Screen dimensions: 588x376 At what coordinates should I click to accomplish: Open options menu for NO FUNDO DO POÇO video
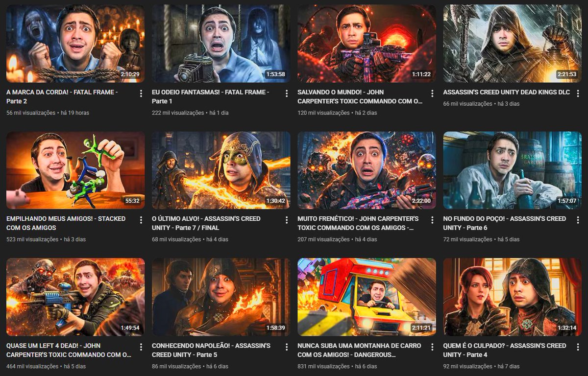[578, 220]
